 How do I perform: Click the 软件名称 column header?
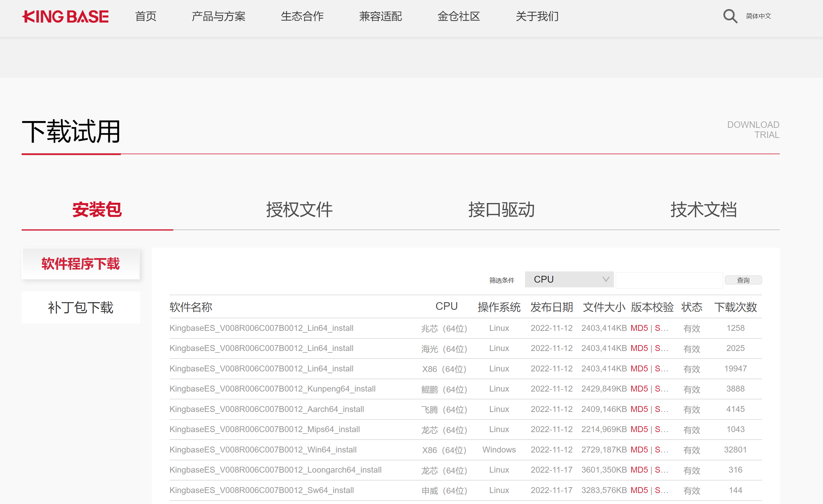tap(191, 307)
